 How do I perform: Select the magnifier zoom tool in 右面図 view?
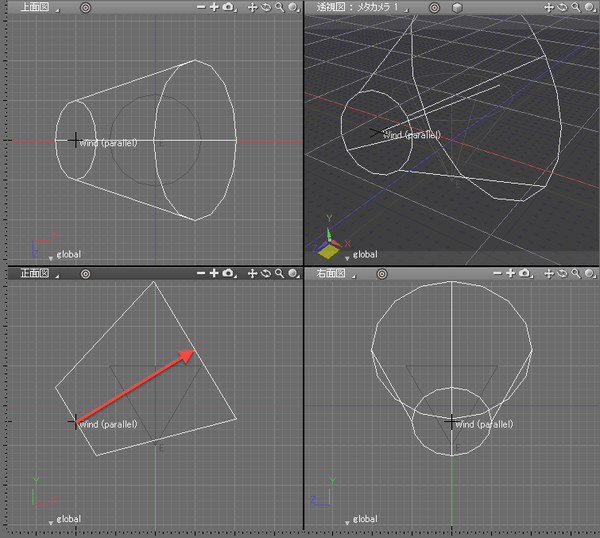click(x=576, y=274)
